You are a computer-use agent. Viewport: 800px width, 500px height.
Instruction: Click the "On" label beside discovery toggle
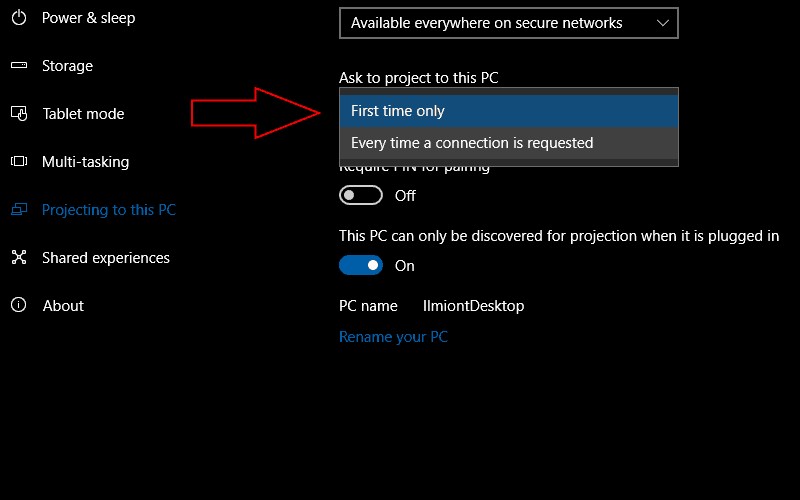point(405,266)
